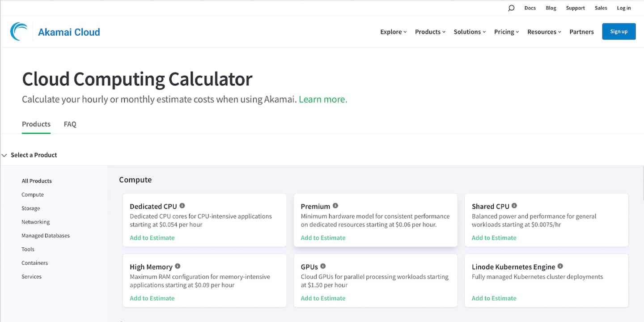Click info icon beside High Memory
644x322 pixels.
tap(178, 266)
